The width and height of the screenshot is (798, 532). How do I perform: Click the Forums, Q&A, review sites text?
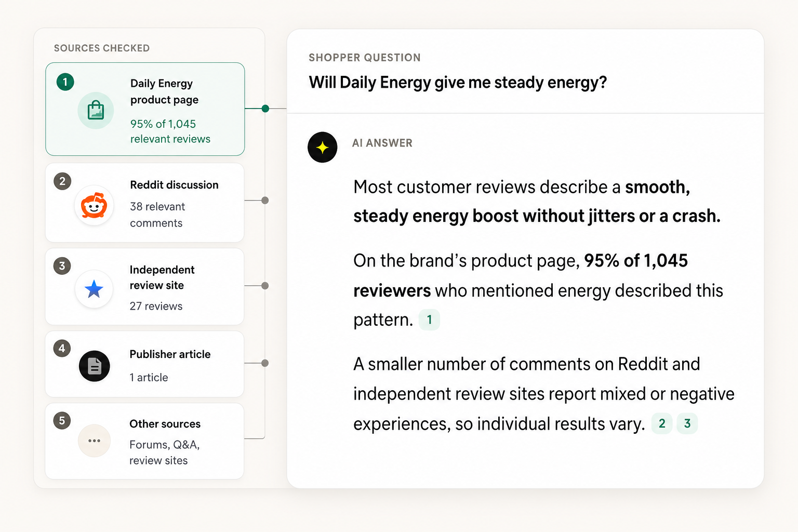point(164,453)
